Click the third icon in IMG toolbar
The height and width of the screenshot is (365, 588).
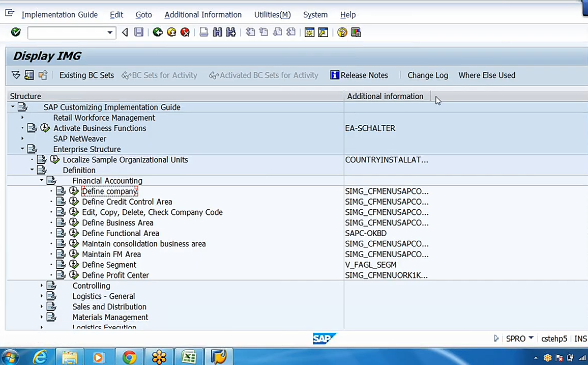pyautogui.click(x=43, y=75)
